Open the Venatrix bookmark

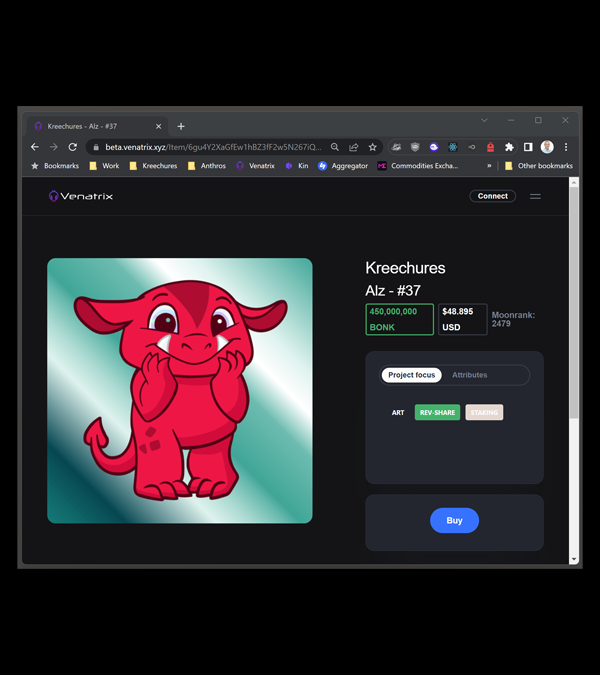point(255,166)
